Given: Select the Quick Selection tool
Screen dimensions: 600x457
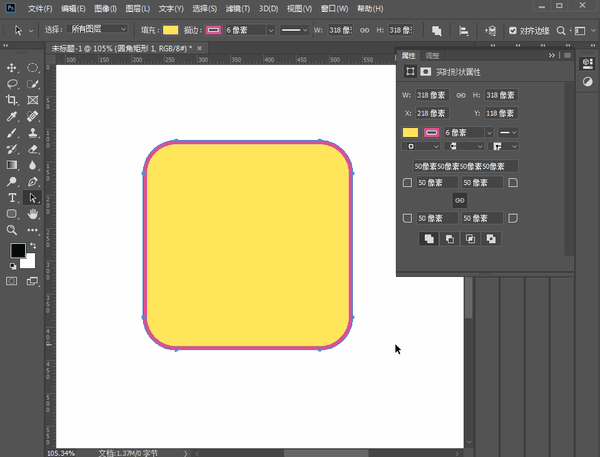Looking at the screenshot, I should [33, 84].
